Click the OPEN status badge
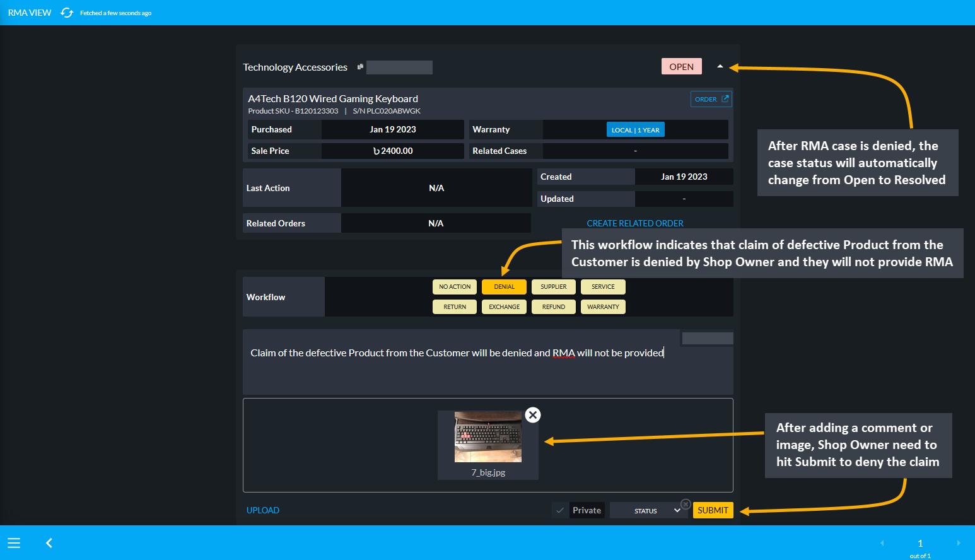Screen dimensions: 975x560 pos(681,66)
